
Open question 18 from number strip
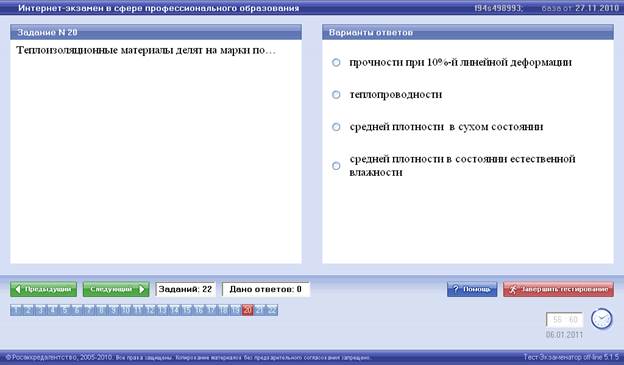pos(223,310)
